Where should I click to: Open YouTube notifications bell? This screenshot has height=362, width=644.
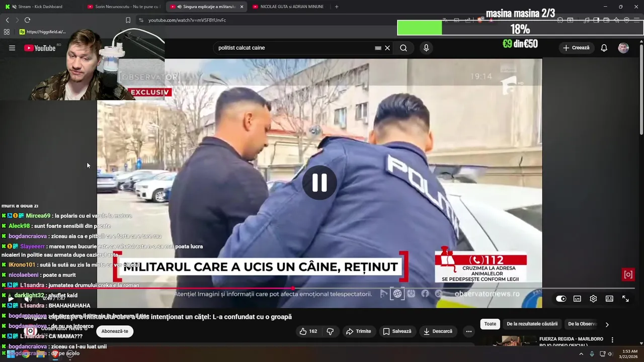coord(604,48)
